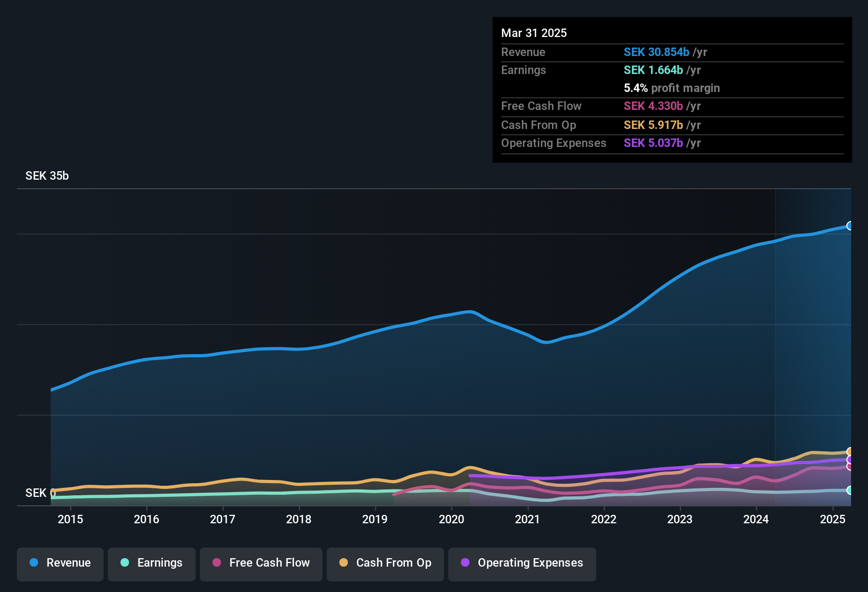This screenshot has height=592, width=868.
Task: Click the 5.4% profit margin text
Action: (x=672, y=88)
